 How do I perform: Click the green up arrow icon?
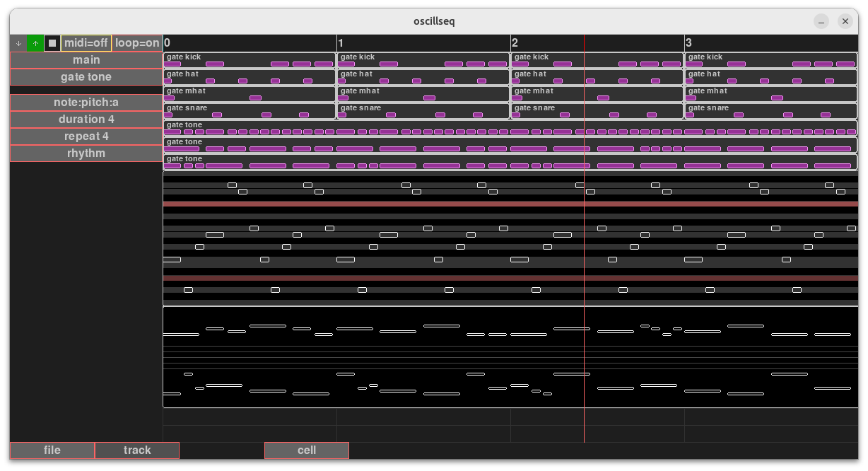tap(35, 43)
